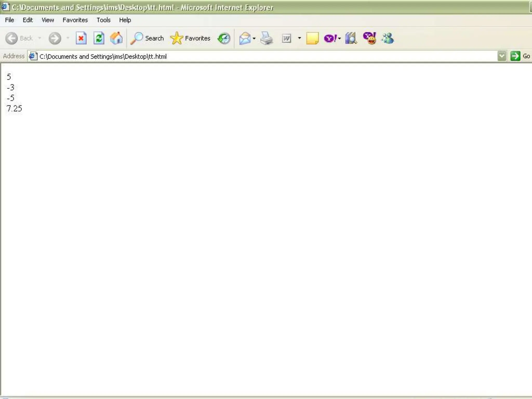This screenshot has width=532, height=399.
Task: Expand the Mail button dropdown arrow
Action: tap(254, 38)
